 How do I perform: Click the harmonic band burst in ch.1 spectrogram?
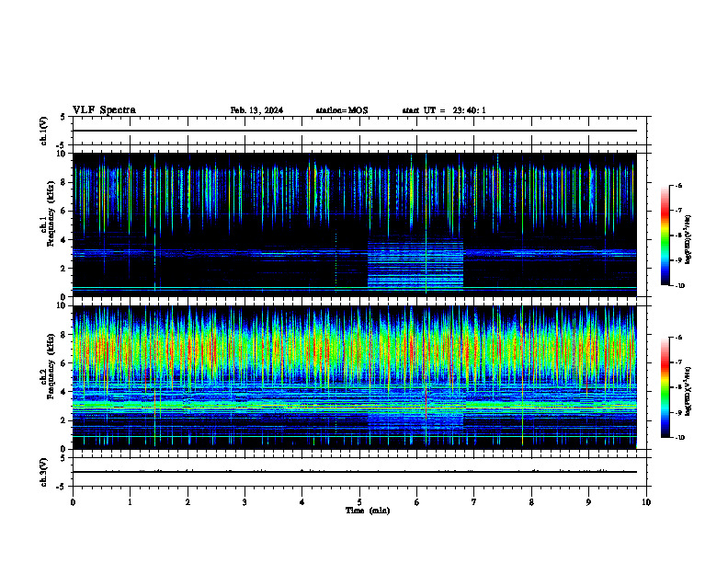click(415, 263)
